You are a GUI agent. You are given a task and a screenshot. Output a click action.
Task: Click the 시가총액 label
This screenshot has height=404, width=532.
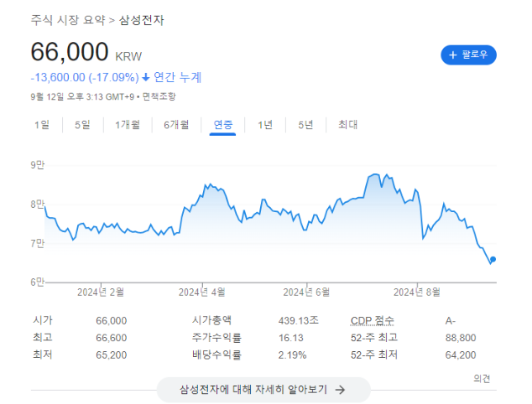click(x=211, y=320)
